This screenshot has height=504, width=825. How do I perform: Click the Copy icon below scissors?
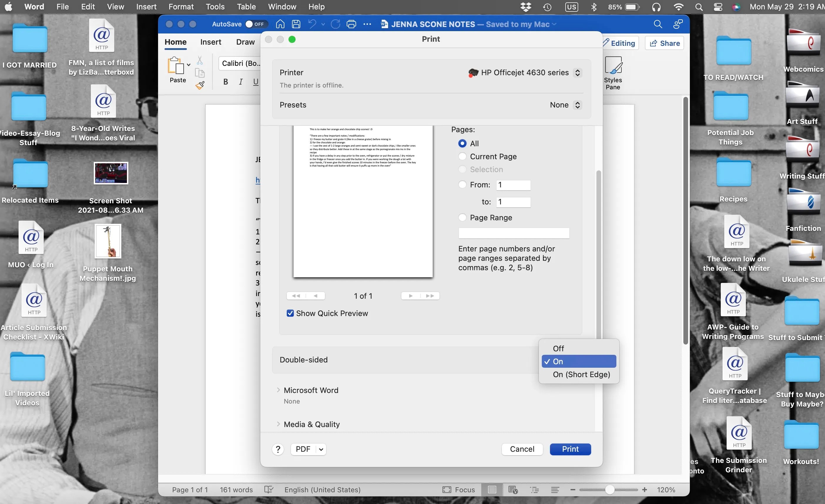pyautogui.click(x=200, y=73)
